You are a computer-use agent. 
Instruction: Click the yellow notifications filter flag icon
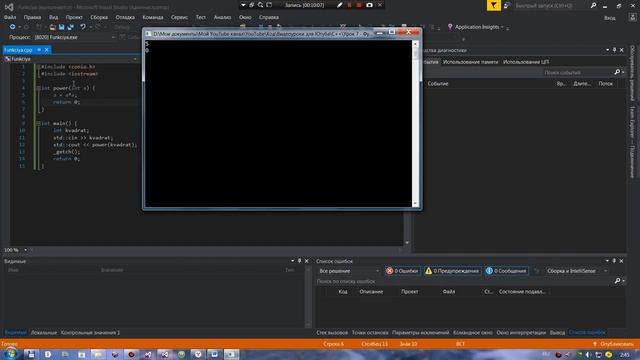pyautogui.click(x=493, y=5)
